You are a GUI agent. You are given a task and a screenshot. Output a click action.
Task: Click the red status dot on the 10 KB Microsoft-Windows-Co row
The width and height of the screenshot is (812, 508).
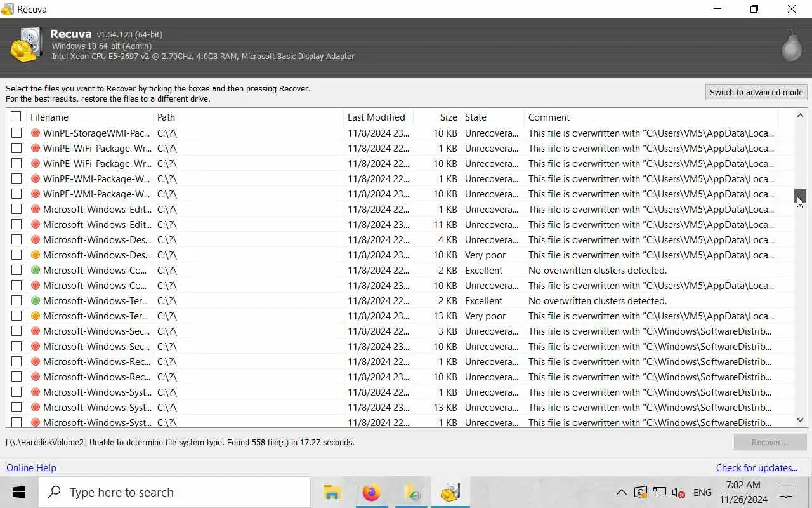pos(36,286)
